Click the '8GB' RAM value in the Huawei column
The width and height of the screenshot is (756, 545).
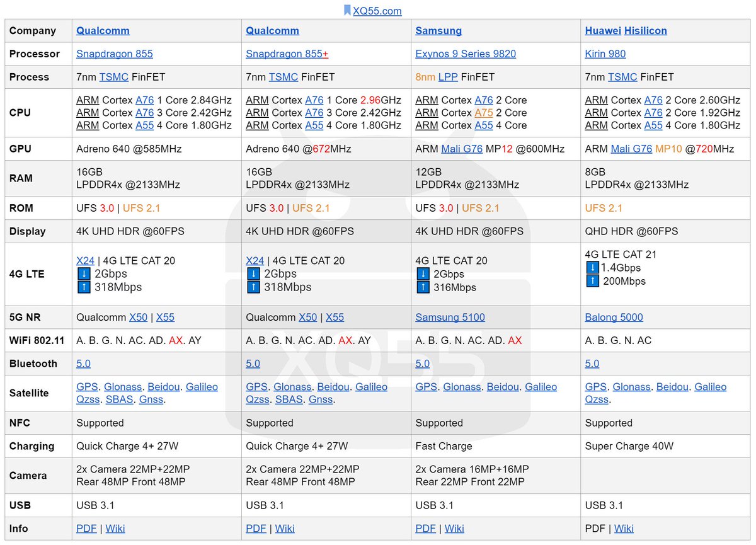(595, 172)
